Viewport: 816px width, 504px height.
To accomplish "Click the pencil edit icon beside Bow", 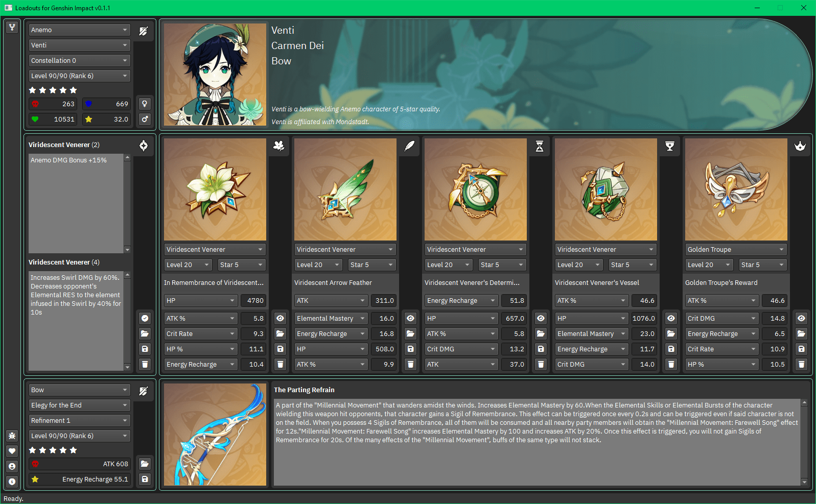I will (x=144, y=391).
